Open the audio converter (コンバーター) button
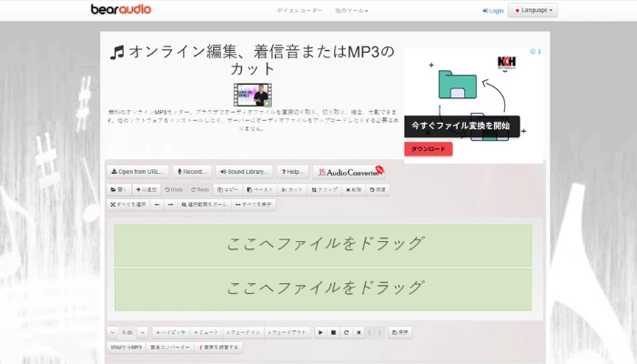 [170, 348]
